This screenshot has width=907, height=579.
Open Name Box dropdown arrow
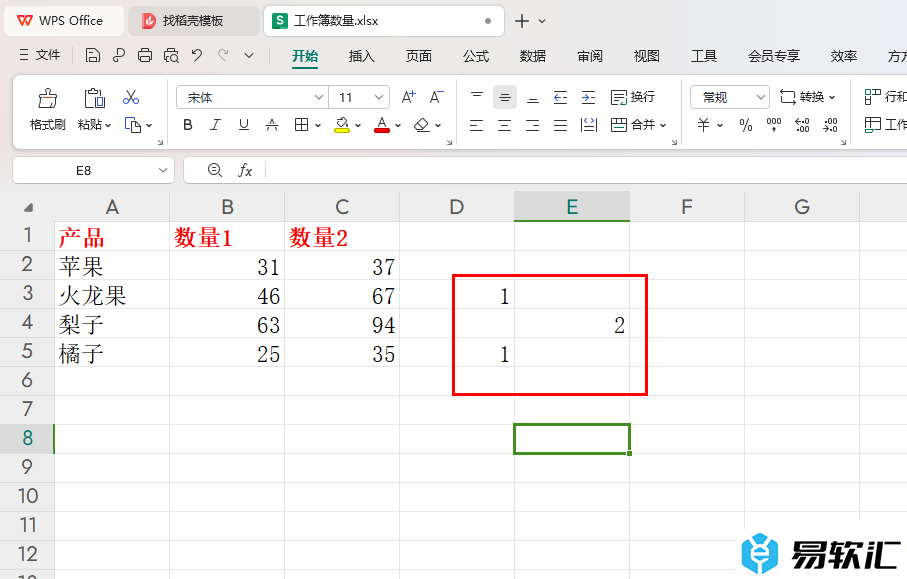[x=163, y=170]
